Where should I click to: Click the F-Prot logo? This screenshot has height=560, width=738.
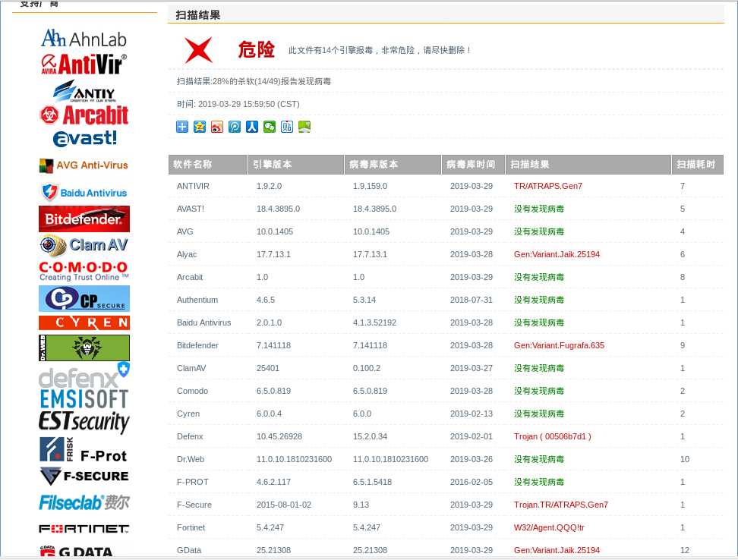tap(84, 449)
